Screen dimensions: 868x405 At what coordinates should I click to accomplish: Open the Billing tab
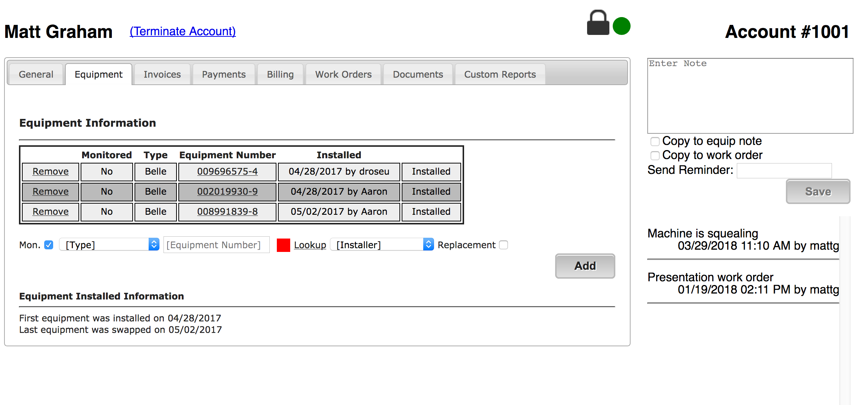point(280,74)
